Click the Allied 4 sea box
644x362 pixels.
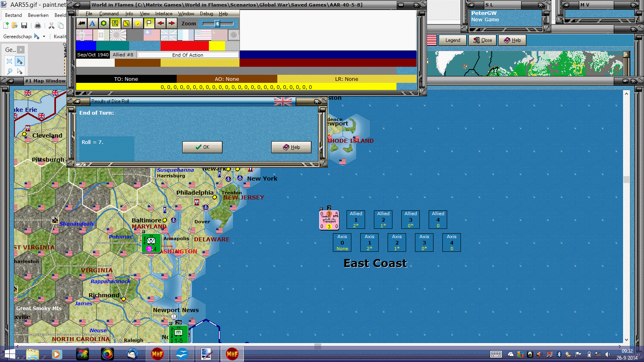[x=438, y=220]
